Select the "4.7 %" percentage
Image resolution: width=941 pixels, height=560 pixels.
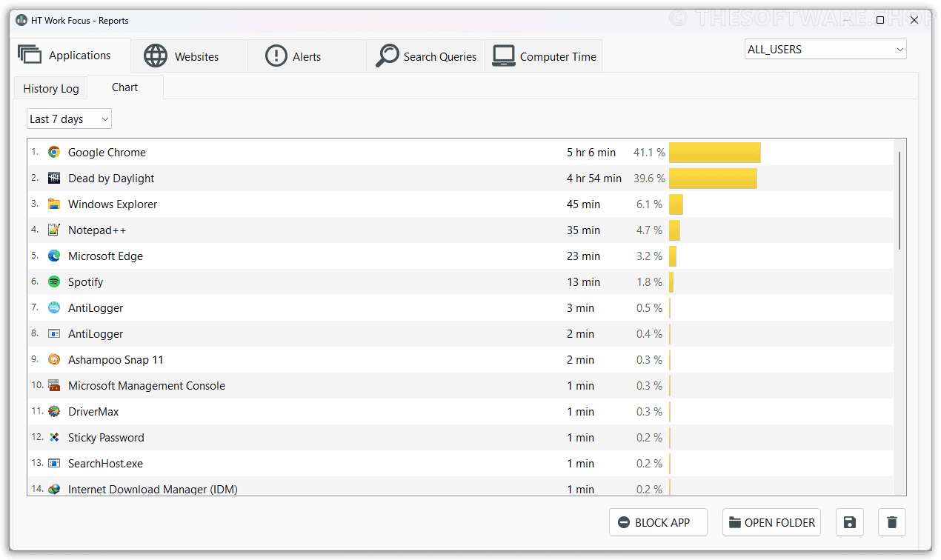click(x=649, y=230)
